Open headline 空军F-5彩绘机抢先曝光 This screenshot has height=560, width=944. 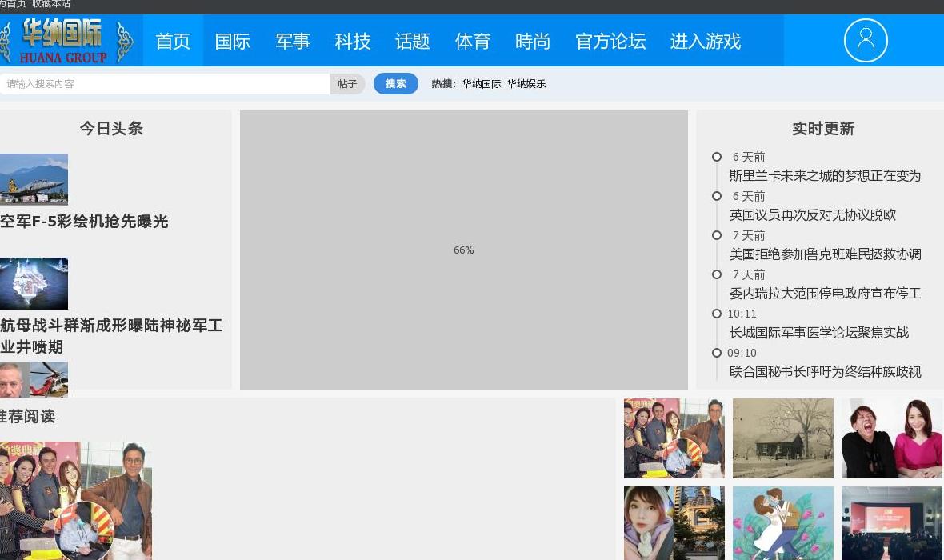[x=84, y=222]
